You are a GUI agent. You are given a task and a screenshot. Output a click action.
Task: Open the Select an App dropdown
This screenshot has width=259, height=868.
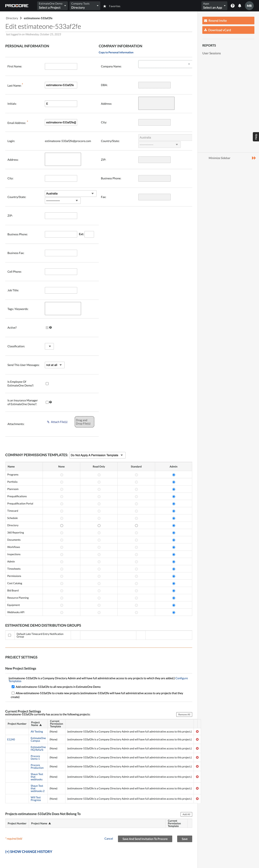pyautogui.click(x=214, y=6)
